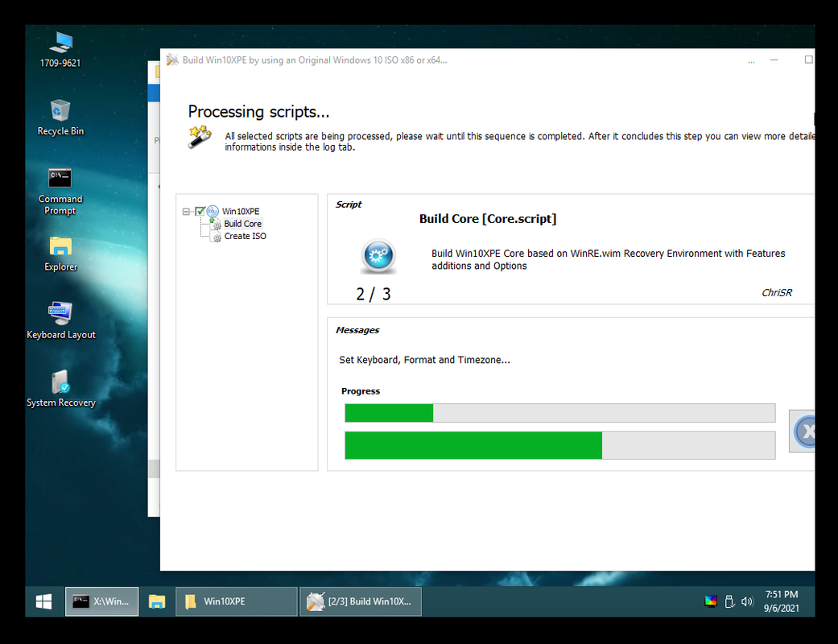Click the upper script progress bar
This screenshot has width=838, height=644.
click(559, 413)
